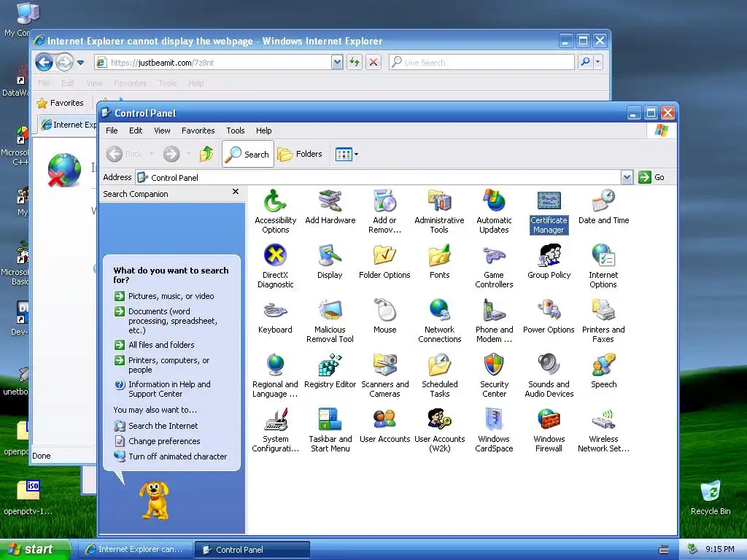Open Date and Time settings
Viewport: 747px width, 560px height.
(603, 207)
